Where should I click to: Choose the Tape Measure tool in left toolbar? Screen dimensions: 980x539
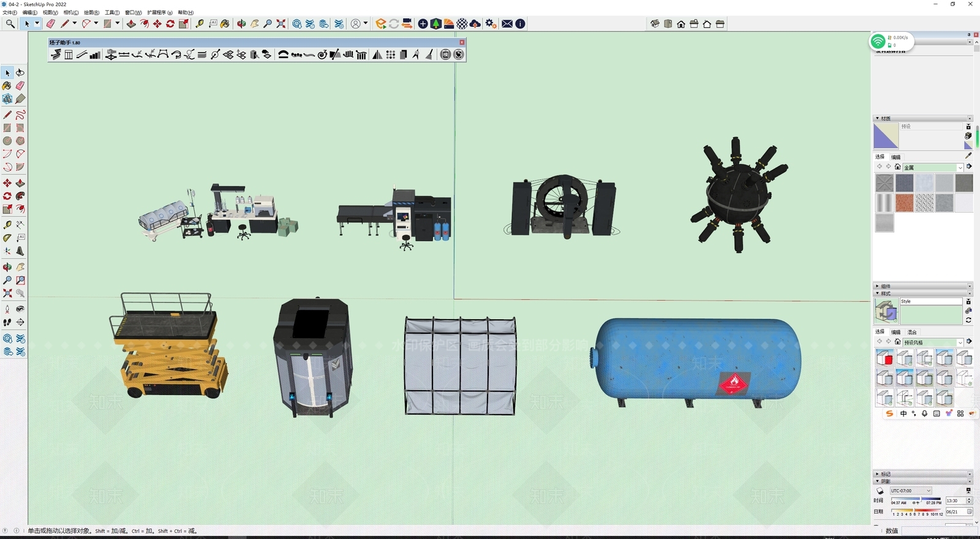point(7,225)
